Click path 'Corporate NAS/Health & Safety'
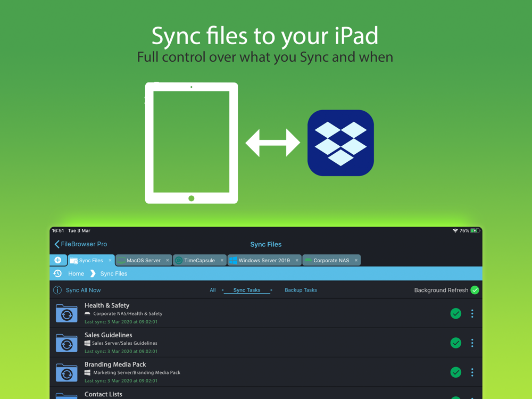 click(x=128, y=313)
